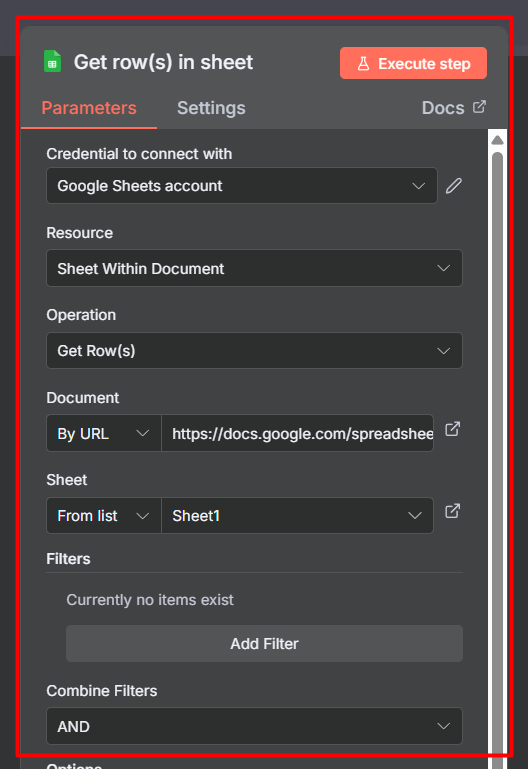Execute step button
This screenshot has width=528, height=769.
pos(413,63)
